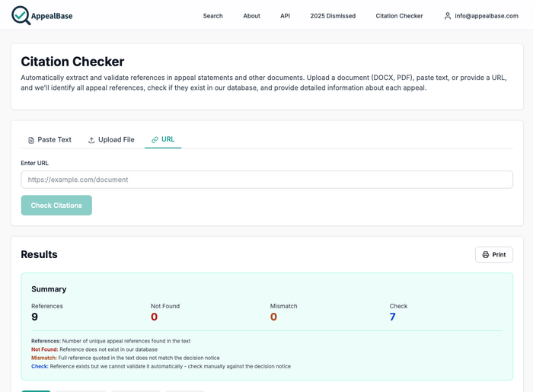The width and height of the screenshot is (533, 392).
Task: Select the Paste Text clipboard icon
Action: click(x=31, y=140)
